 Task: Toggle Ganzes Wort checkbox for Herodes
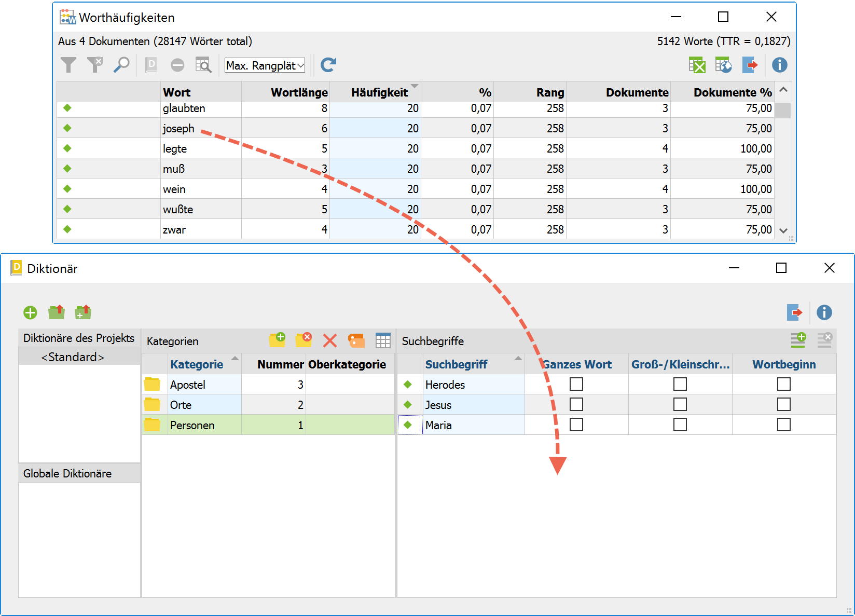[x=576, y=384]
